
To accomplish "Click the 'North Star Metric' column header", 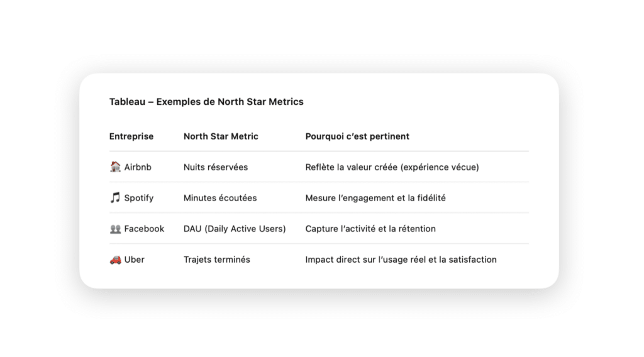I will [x=221, y=136].
